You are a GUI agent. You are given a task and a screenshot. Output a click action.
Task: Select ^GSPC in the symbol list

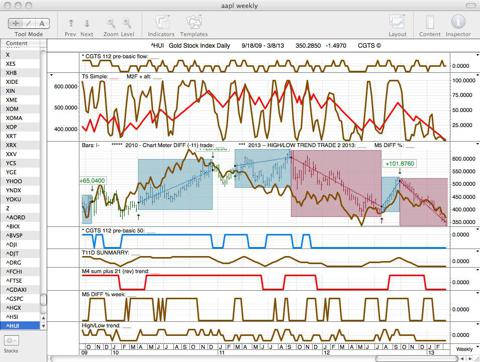coord(21,299)
